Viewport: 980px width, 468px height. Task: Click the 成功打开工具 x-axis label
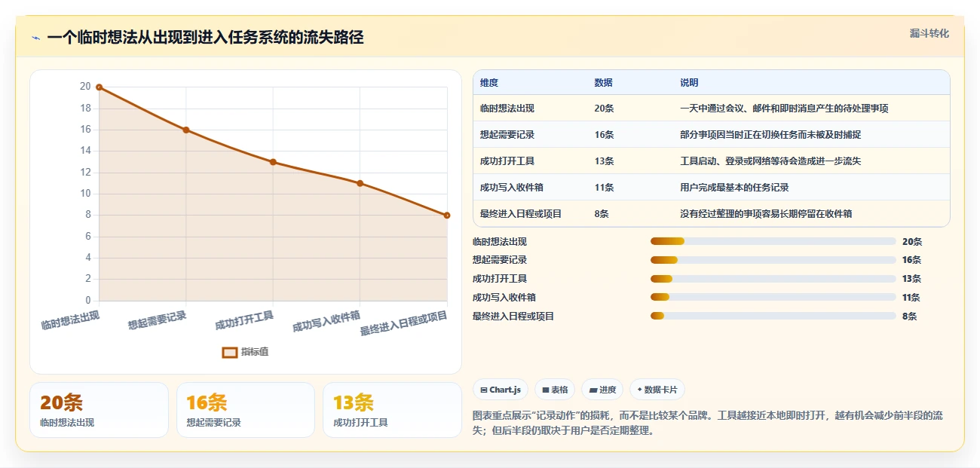pos(244,320)
